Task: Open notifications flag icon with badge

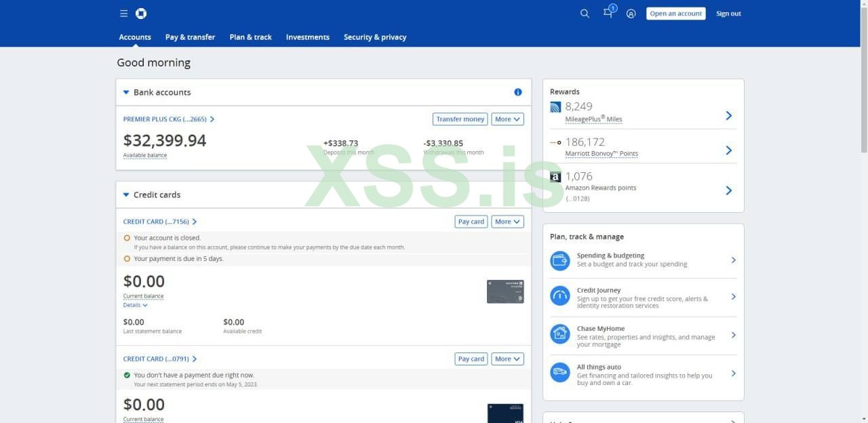Action: click(608, 12)
